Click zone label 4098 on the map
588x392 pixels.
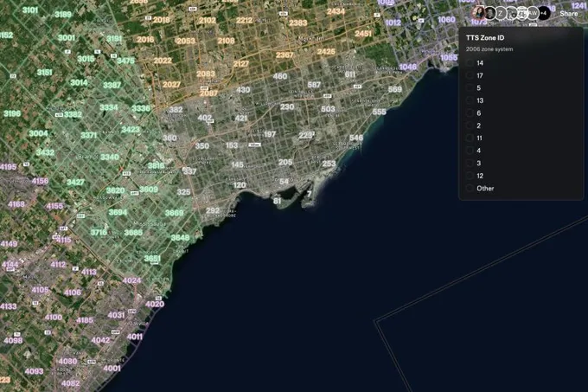pyautogui.click(x=13, y=341)
